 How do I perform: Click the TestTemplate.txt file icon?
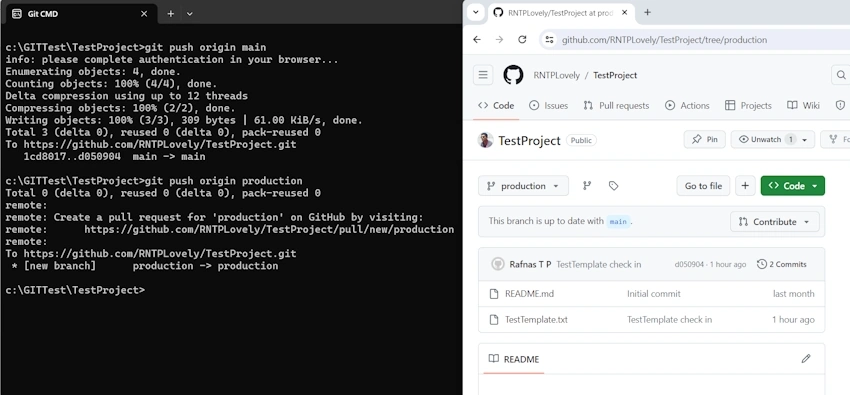[x=493, y=320]
